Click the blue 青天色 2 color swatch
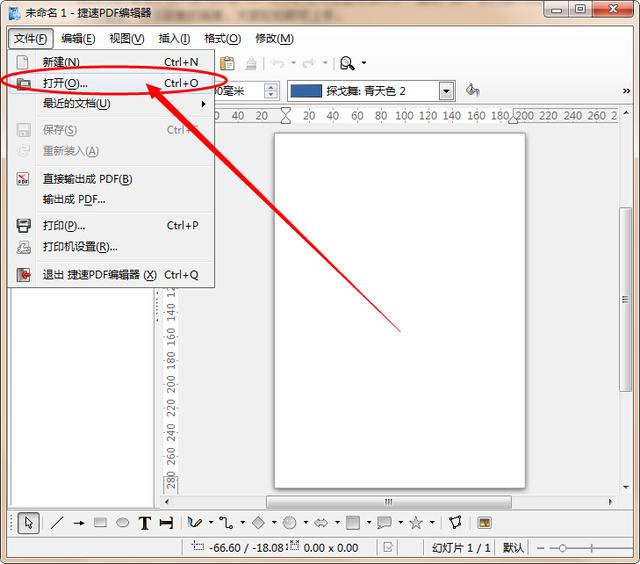This screenshot has width=640, height=564. coord(306,91)
